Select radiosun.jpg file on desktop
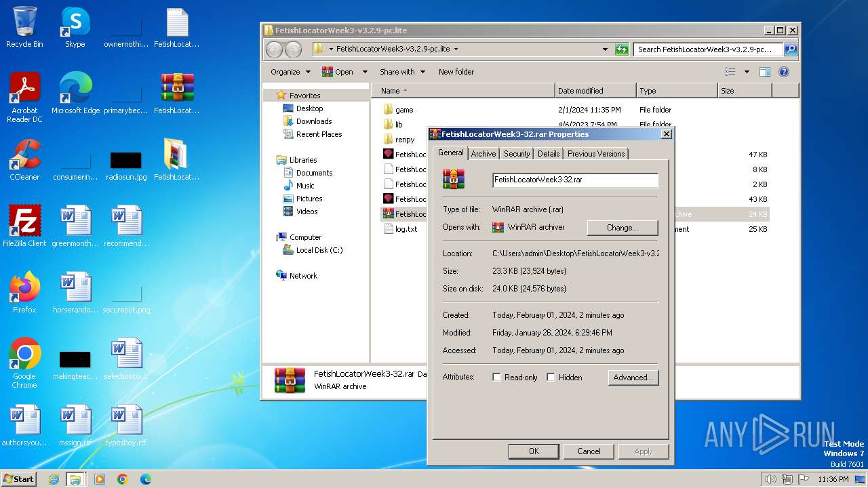The image size is (868, 488). (x=126, y=166)
